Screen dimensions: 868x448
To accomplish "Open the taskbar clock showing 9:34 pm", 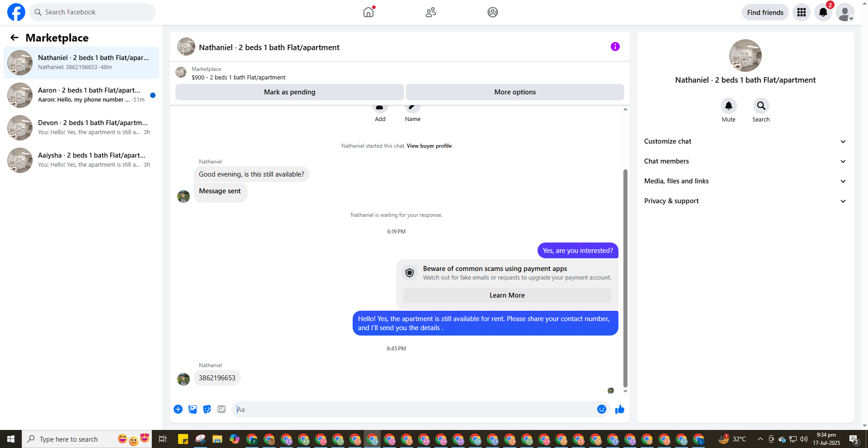I will [826, 439].
